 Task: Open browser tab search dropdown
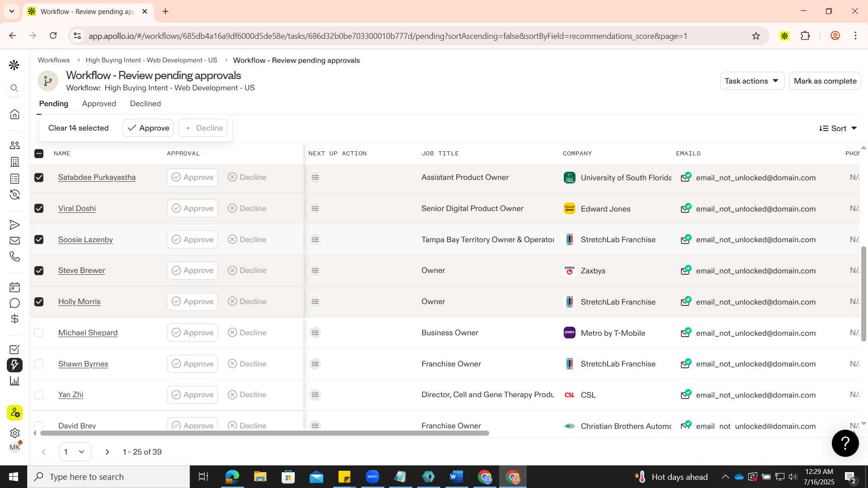click(12, 11)
